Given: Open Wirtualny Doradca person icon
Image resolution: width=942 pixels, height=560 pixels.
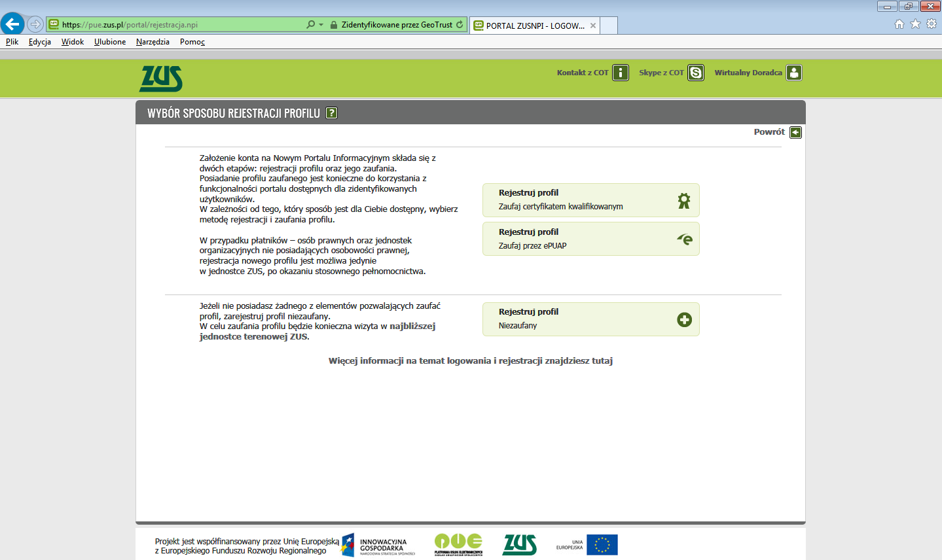Looking at the screenshot, I should 793,73.
